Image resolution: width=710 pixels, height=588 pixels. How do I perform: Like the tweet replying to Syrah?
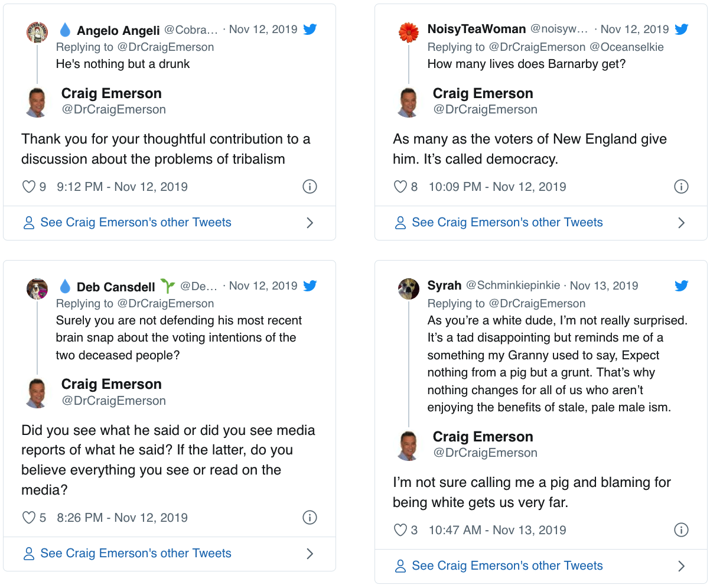400,529
